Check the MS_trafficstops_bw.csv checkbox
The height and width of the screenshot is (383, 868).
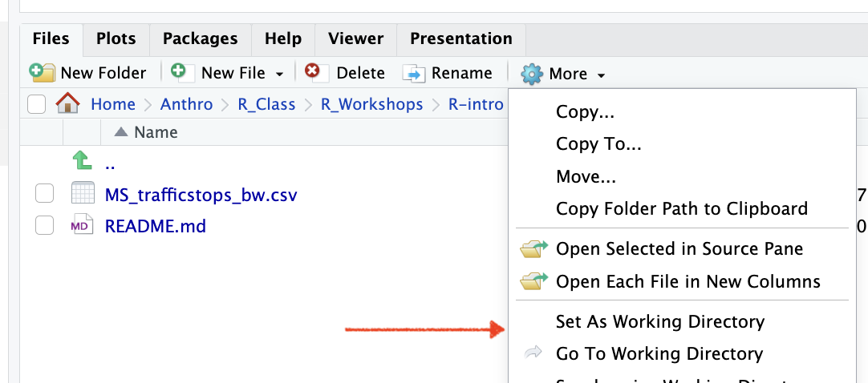44,194
